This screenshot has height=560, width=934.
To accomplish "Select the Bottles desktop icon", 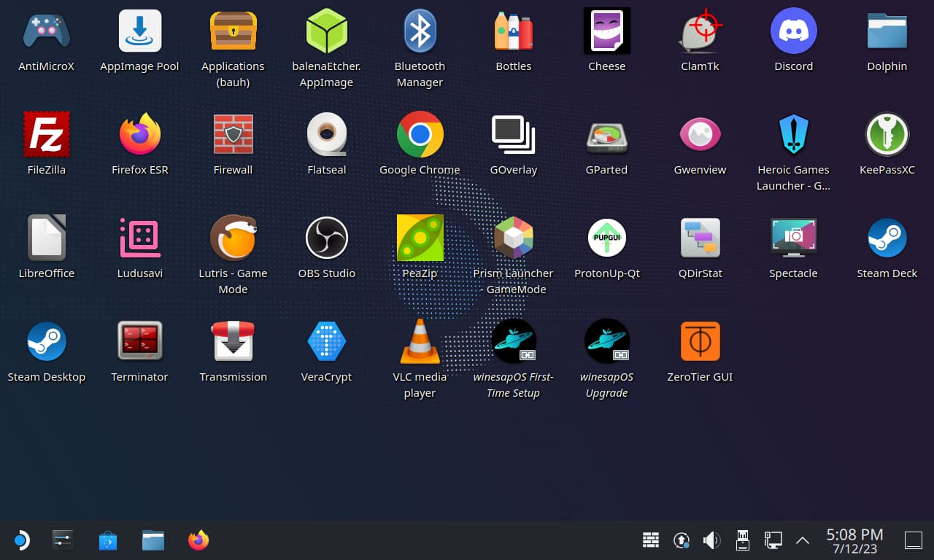I will pos(513,31).
